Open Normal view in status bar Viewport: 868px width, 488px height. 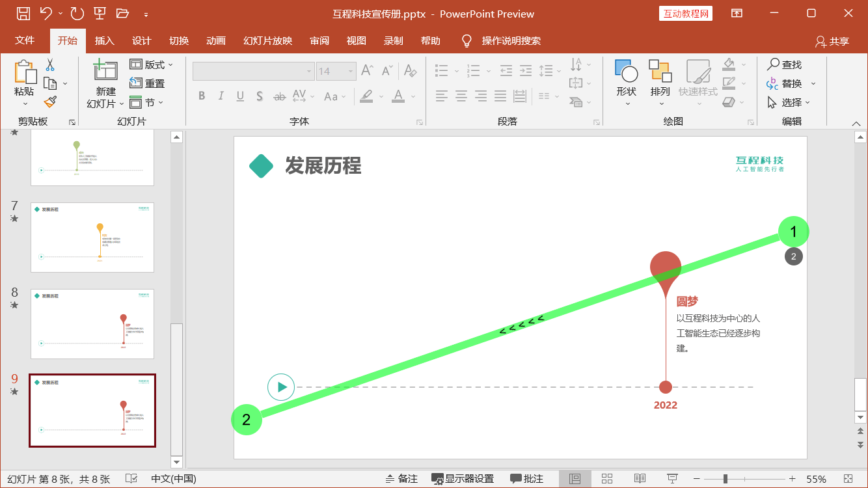575,479
